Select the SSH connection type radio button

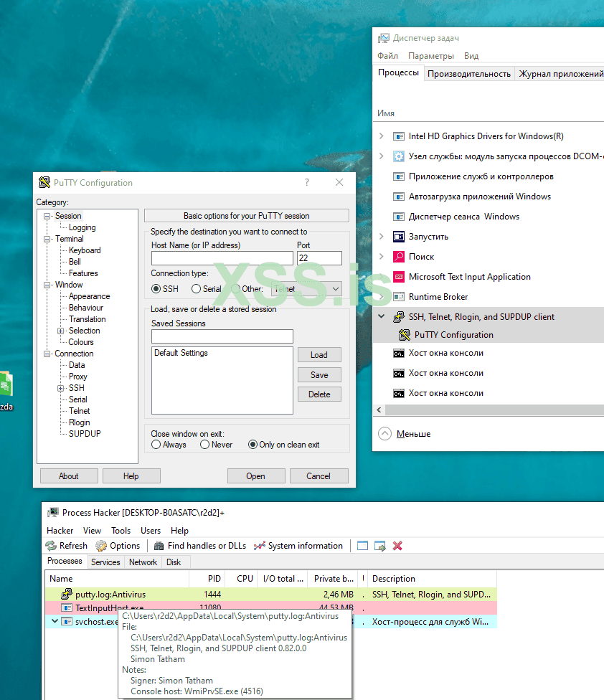coord(156,289)
